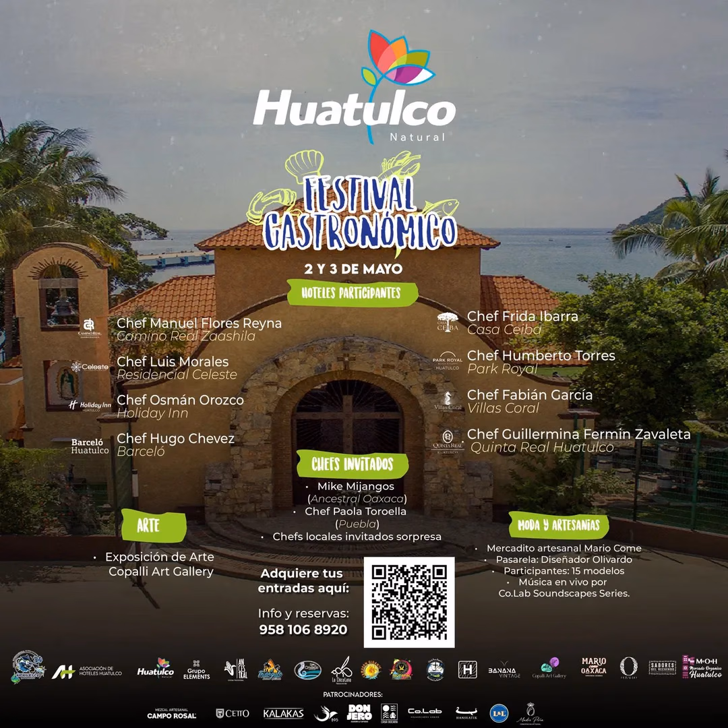The width and height of the screenshot is (728, 728).
Task: Click the Villas Coral seahorse logo
Action: (x=448, y=401)
